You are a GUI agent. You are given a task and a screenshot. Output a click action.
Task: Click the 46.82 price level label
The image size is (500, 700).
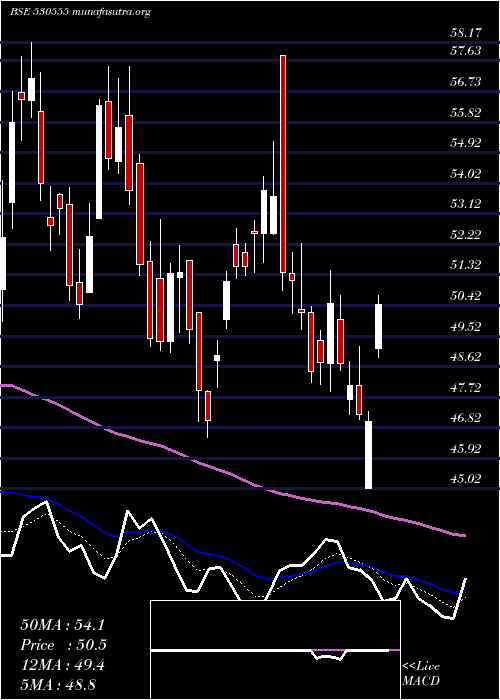pyautogui.click(x=466, y=418)
